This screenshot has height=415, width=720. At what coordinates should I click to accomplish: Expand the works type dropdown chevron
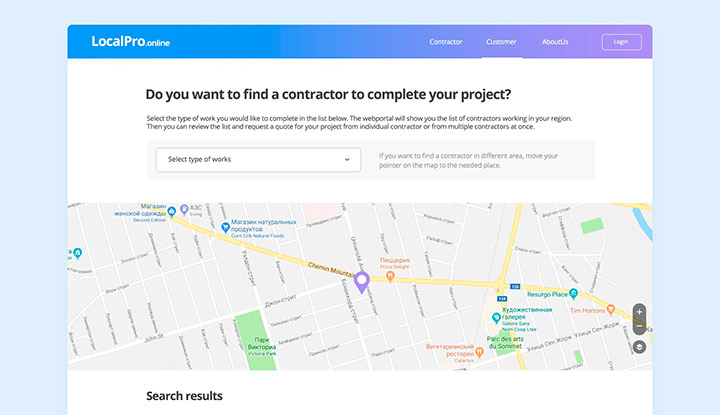pyautogui.click(x=347, y=160)
